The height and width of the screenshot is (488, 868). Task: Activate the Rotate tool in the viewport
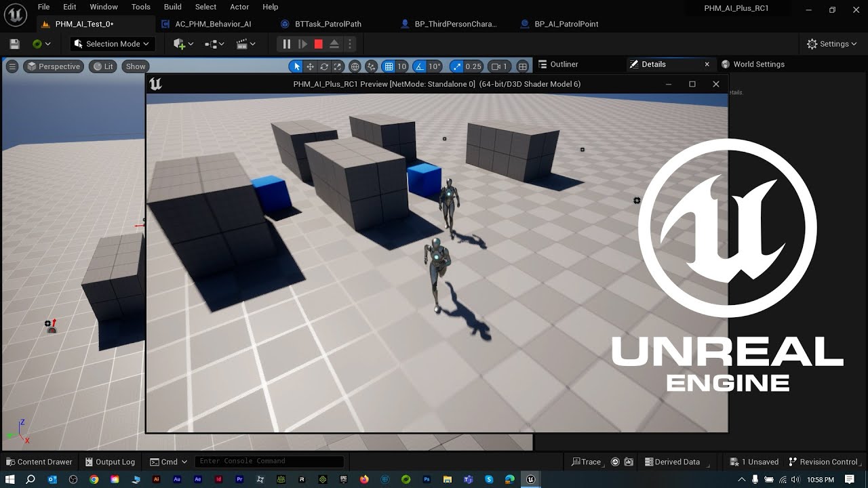point(324,66)
